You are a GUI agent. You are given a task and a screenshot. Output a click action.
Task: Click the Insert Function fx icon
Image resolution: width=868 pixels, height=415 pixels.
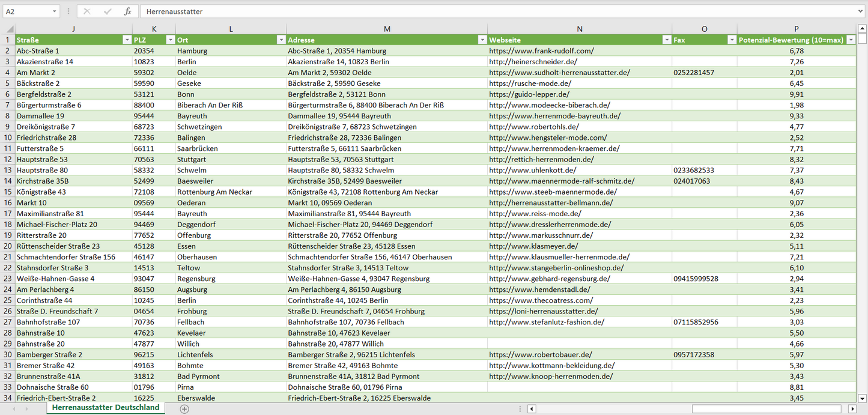(127, 11)
